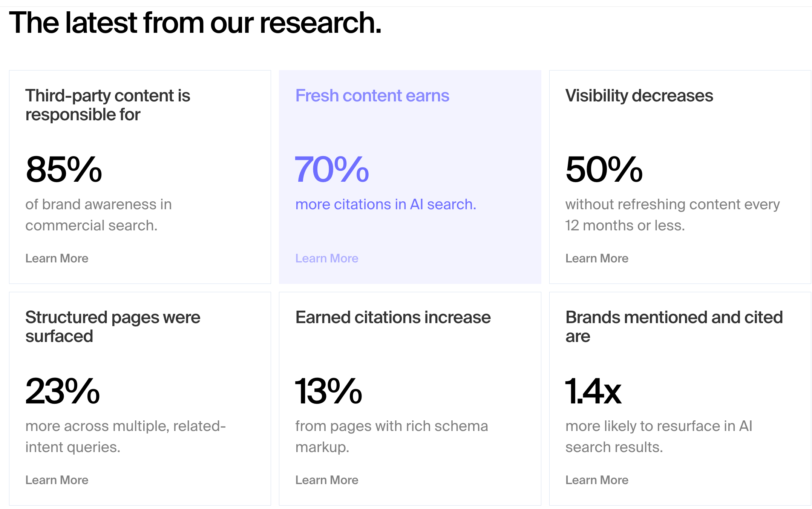Select the 50% statistic number
812x509 pixels.
coord(604,170)
